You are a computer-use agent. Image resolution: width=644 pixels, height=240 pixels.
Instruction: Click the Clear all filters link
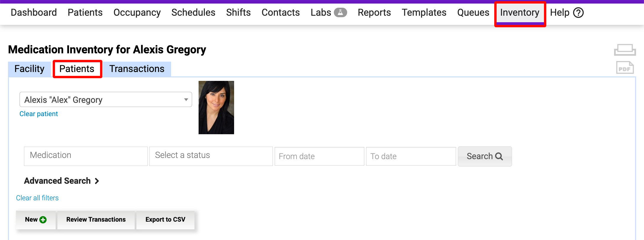pos(37,198)
